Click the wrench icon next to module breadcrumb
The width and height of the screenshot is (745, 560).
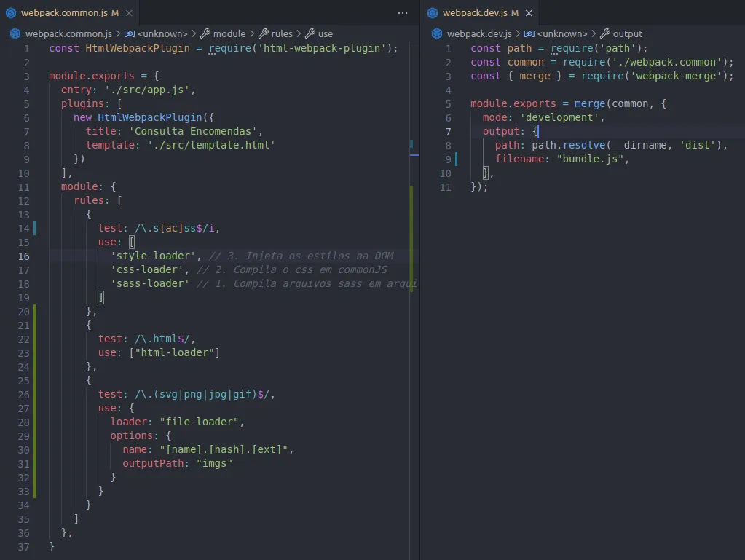pyautogui.click(x=205, y=33)
